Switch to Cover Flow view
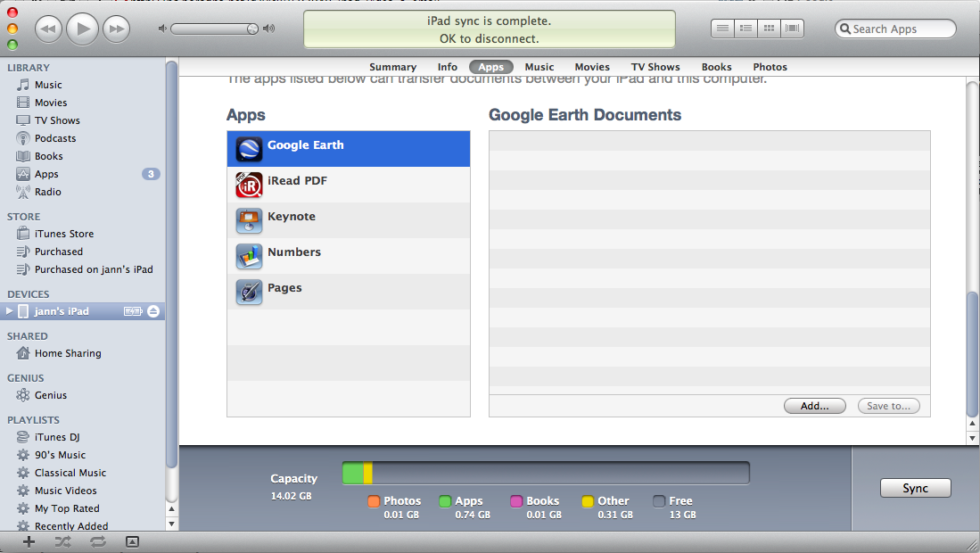This screenshot has width=980, height=553. coord(793,29)
